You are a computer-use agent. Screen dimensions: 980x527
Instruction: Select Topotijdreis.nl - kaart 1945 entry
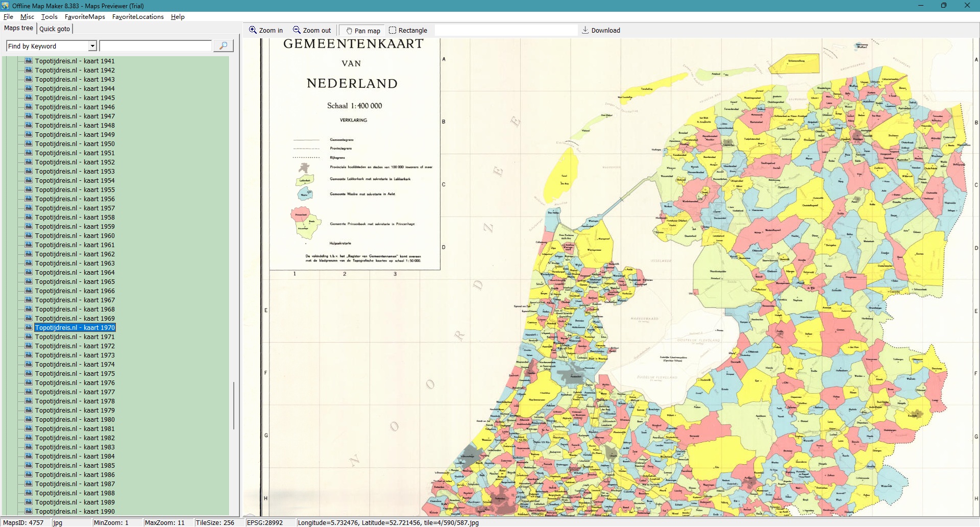pyautogui.click(x=75, y=98)
